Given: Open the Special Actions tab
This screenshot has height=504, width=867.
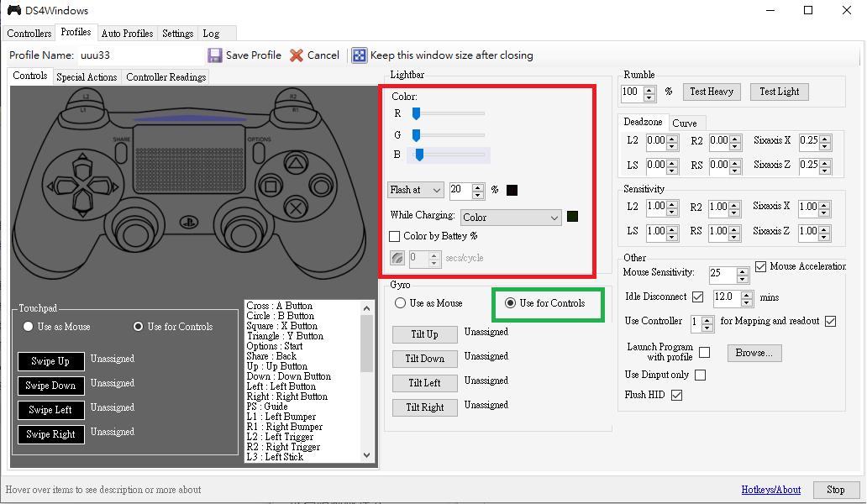Looking at the screenshot, I should pyautogui.click(x=87, y=77).
